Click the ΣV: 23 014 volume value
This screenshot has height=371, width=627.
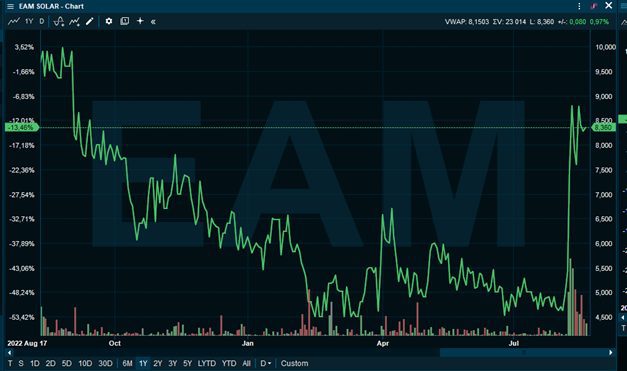(509, 22)
